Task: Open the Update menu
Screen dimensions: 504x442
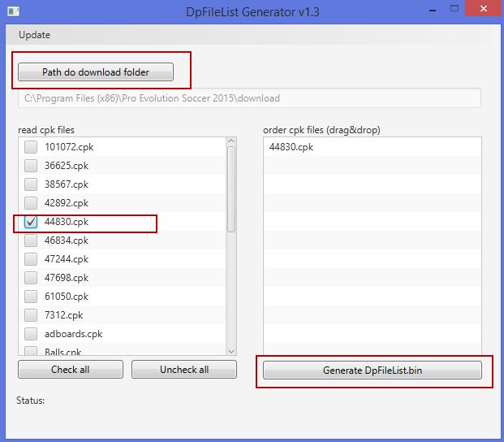Action: 34,35
